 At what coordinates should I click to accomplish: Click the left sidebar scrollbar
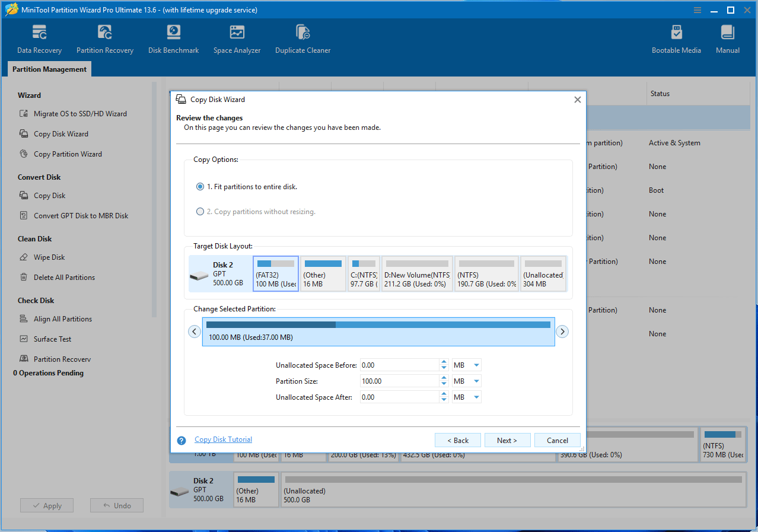155,200
